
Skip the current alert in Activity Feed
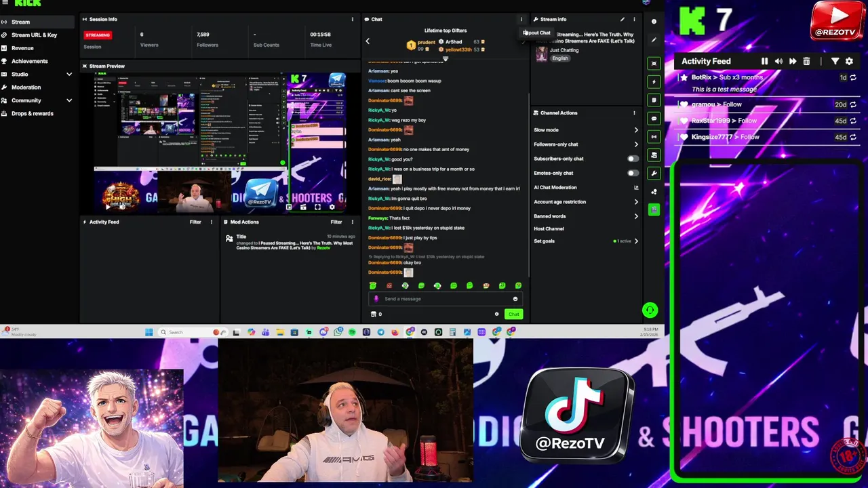coord(792,61)
